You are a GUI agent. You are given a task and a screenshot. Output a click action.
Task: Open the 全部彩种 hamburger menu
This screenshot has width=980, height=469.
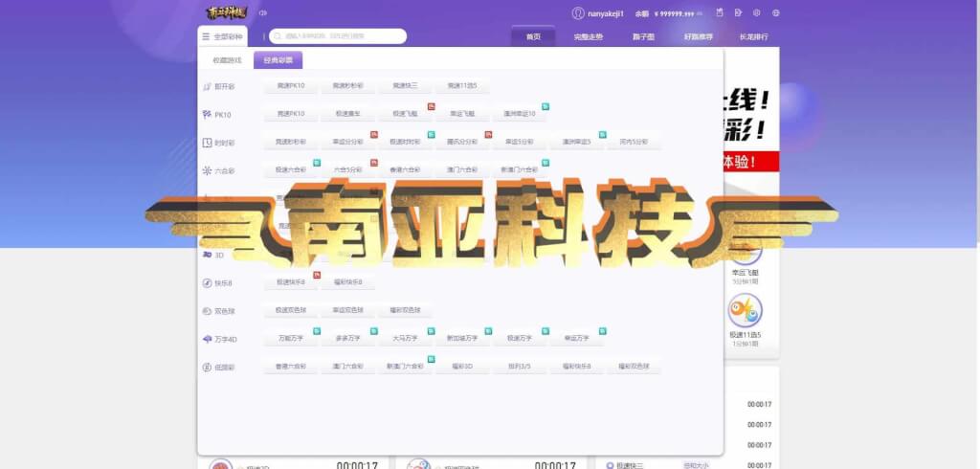point(222,37)
